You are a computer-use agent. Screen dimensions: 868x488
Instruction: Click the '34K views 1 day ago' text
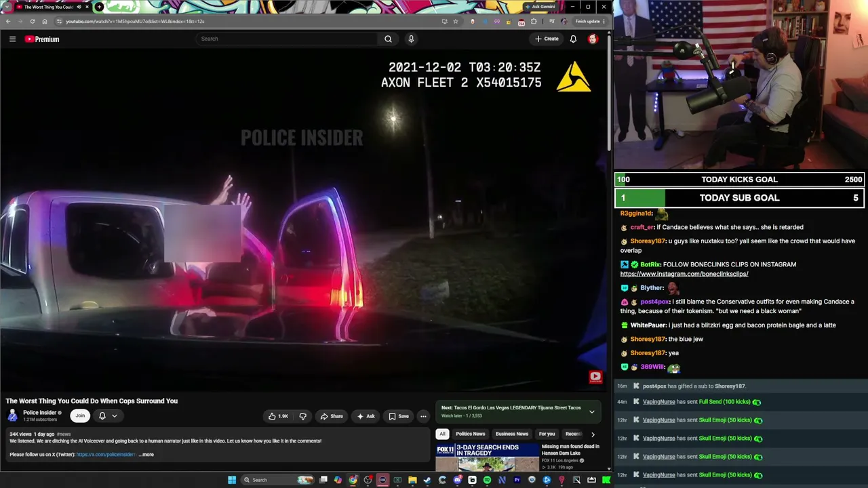click(32, 434)
